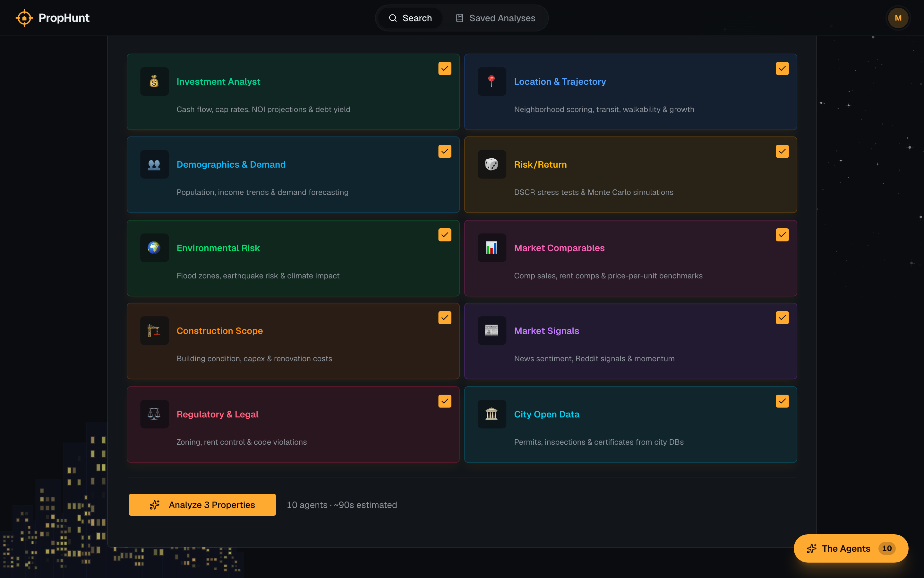The image size is (924, 578).
Task: Click the "Cash flow, cap rates" description
Action: coord(263,109)
